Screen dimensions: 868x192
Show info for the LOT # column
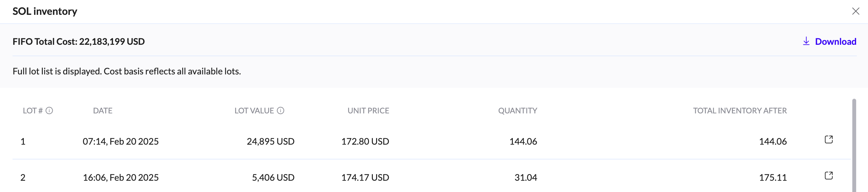[49, 111]
